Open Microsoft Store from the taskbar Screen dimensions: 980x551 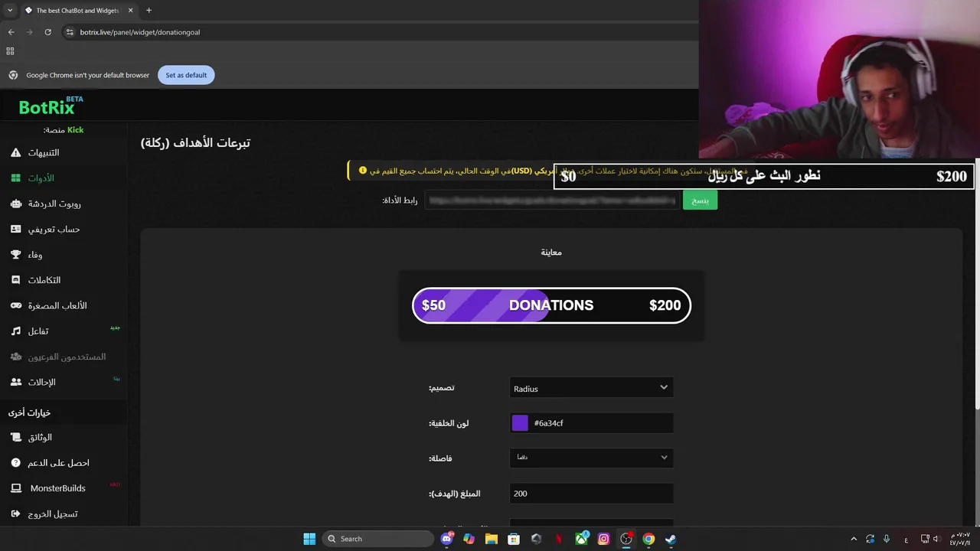[x=514, y=539]
